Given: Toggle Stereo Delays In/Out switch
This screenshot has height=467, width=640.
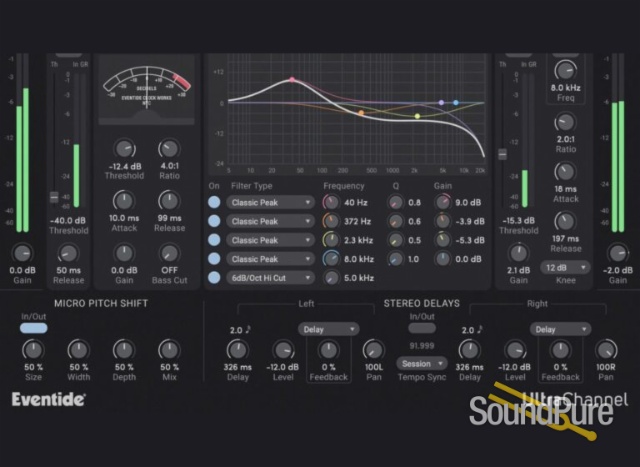Looking at the screenshot, I should tap(422, 328).
